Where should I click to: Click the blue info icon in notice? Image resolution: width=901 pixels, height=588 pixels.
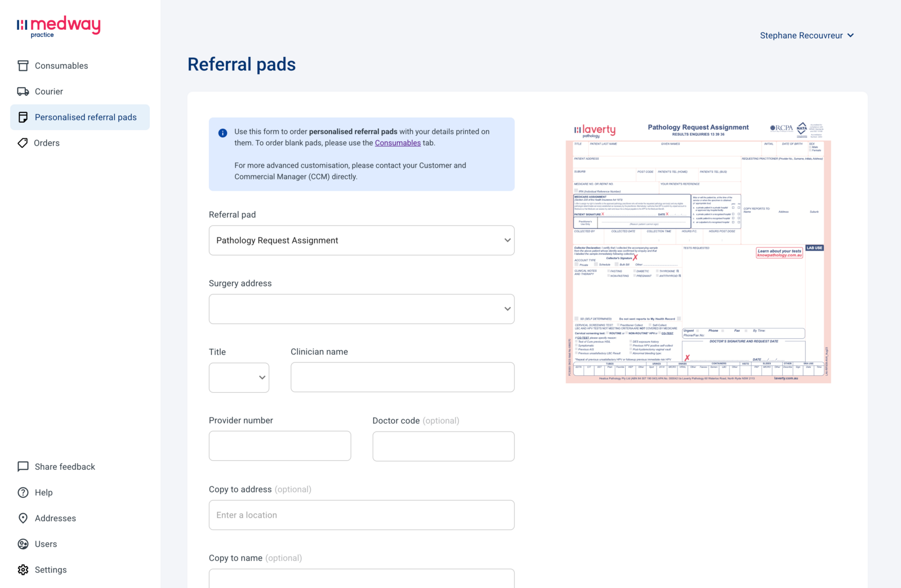[222, 133]
